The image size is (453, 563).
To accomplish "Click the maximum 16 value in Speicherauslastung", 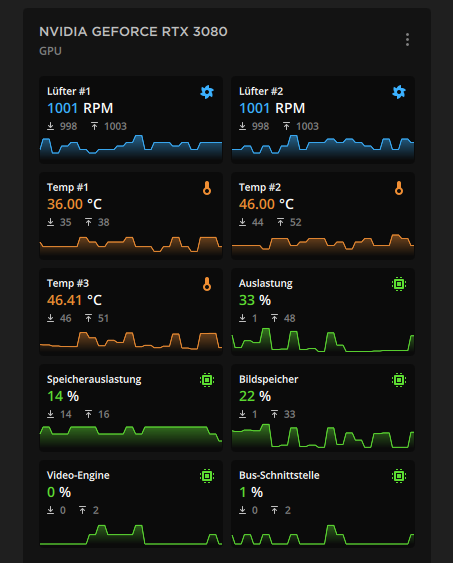I will point(103,414).
